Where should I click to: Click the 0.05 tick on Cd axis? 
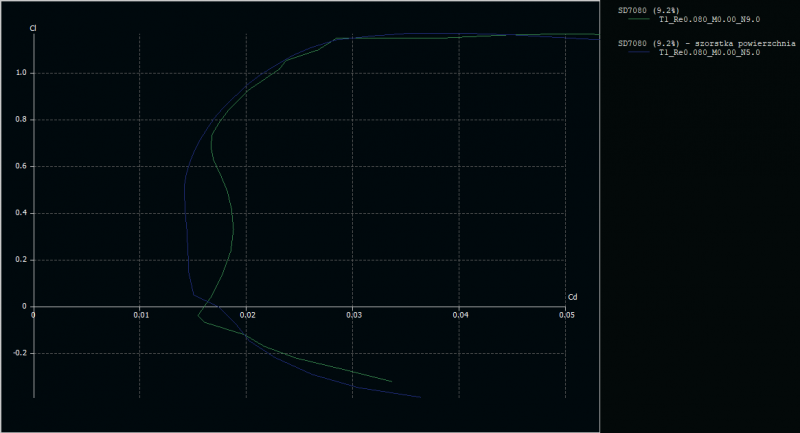coord(567,315)
